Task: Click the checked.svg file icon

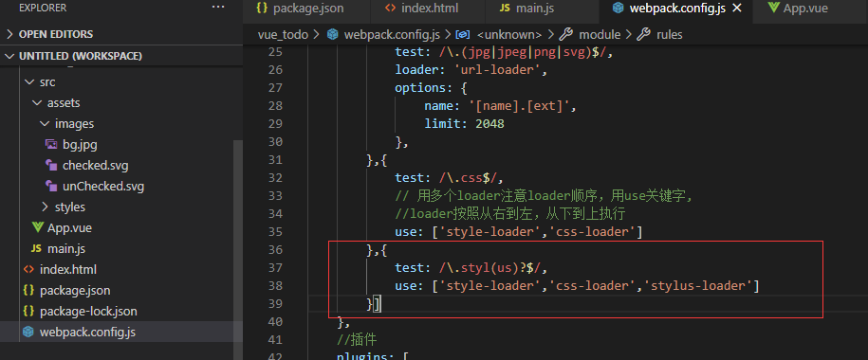Action: pos(51,166)
